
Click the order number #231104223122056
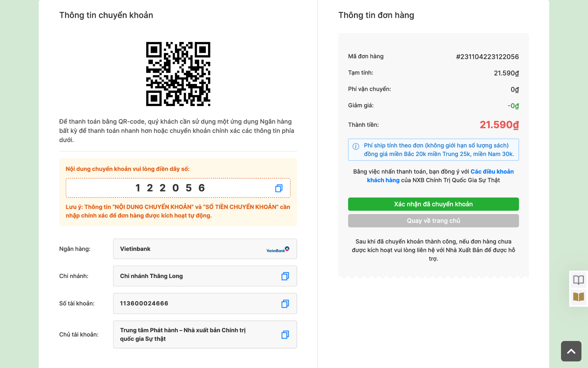click(487, 57)
